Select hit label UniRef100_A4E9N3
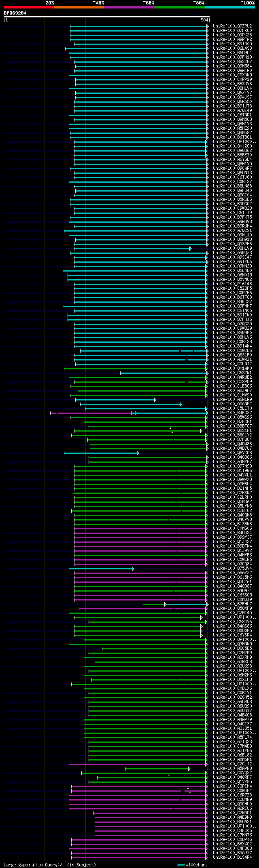Viewport: 259px width, 868px height. point(232,817)
